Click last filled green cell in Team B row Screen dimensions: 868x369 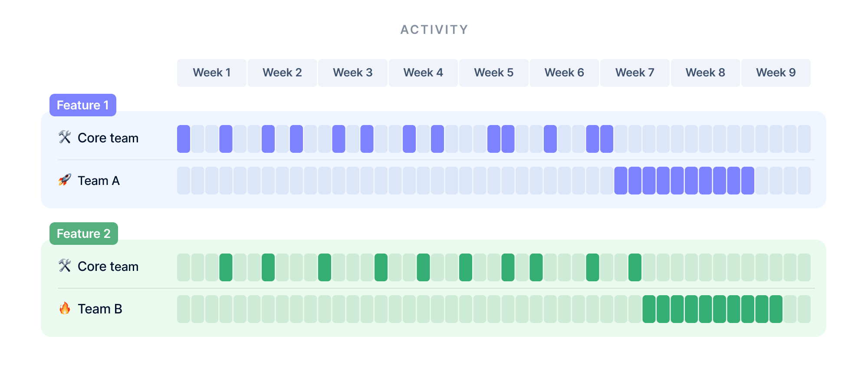(776, 309)
